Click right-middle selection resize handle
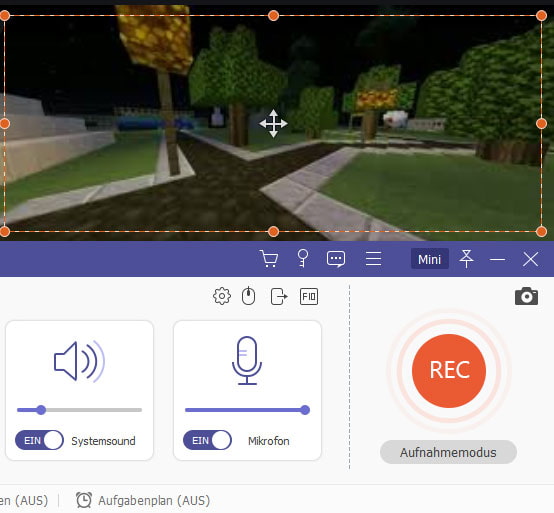Image resolution: width=554 pixels, height=513 pixels. pos(541,124)
